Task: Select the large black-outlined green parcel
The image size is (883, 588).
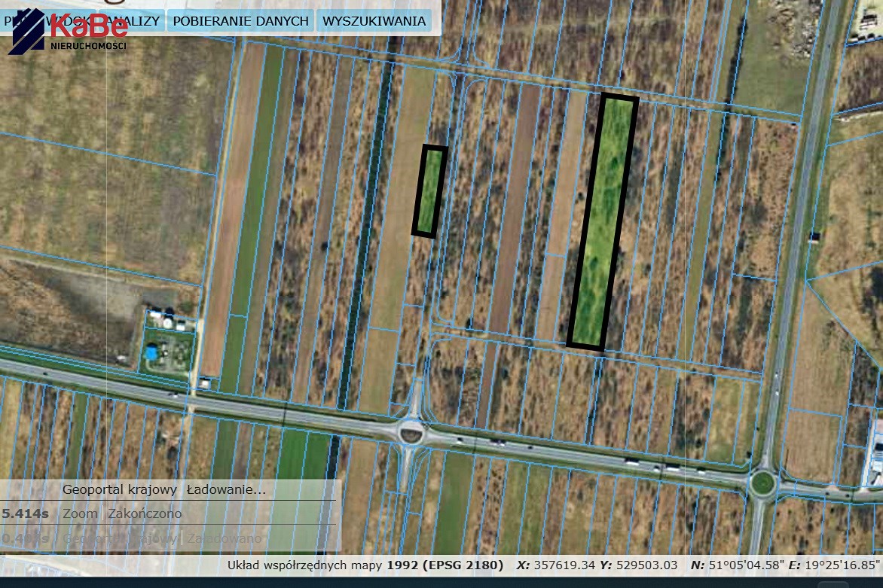Action: pos(603,223)
